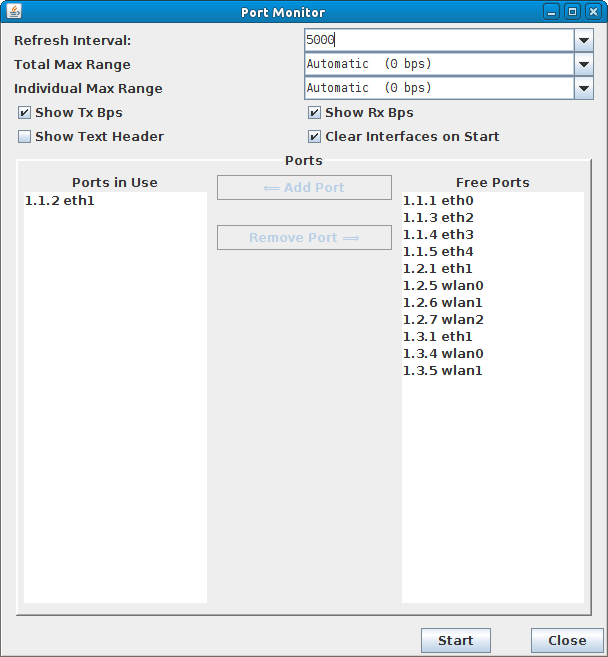The height and width of the screenshot is (657, 608).
Task: Enable the Show Text Header checkbox
Action: pos(24,137)
